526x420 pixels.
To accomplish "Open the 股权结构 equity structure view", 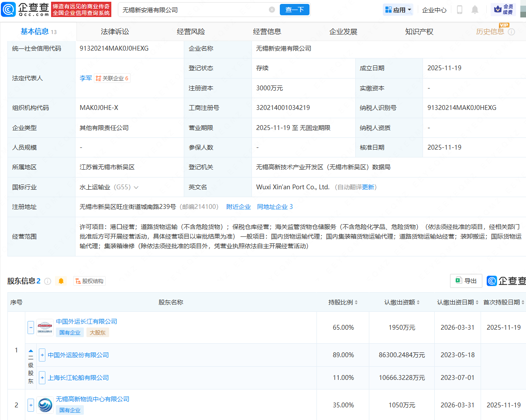I will click(89, 280).
